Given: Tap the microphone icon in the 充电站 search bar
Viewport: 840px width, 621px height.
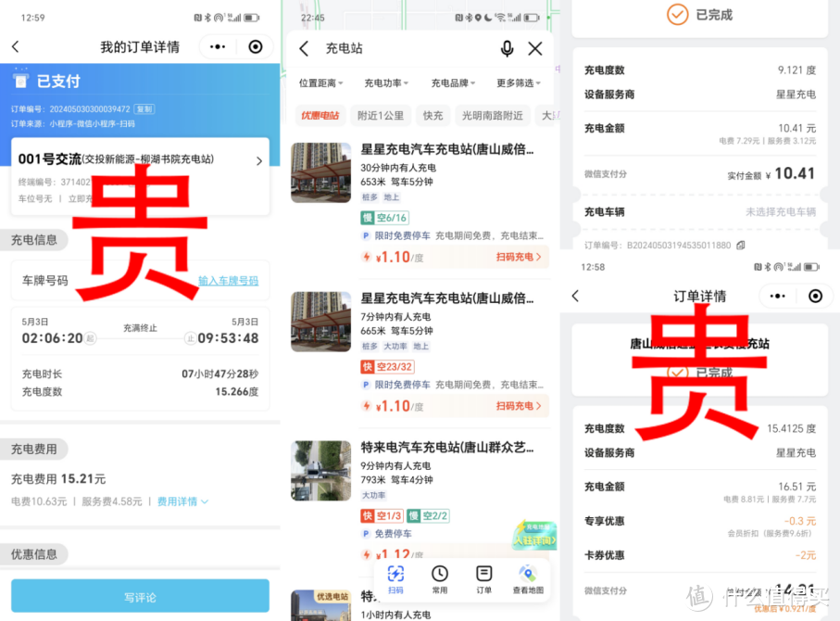Looking at the screenshot, I should click(x=508, y=48).
